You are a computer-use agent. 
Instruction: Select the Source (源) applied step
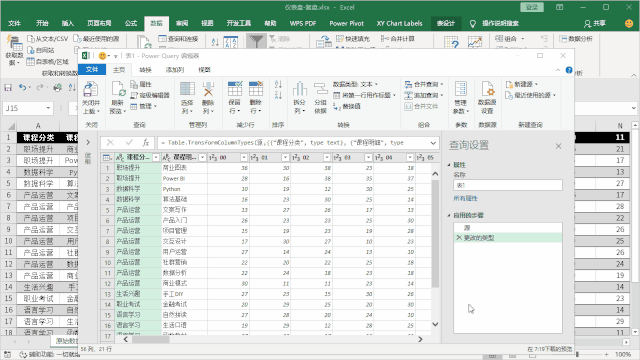[x=508, y=228]
